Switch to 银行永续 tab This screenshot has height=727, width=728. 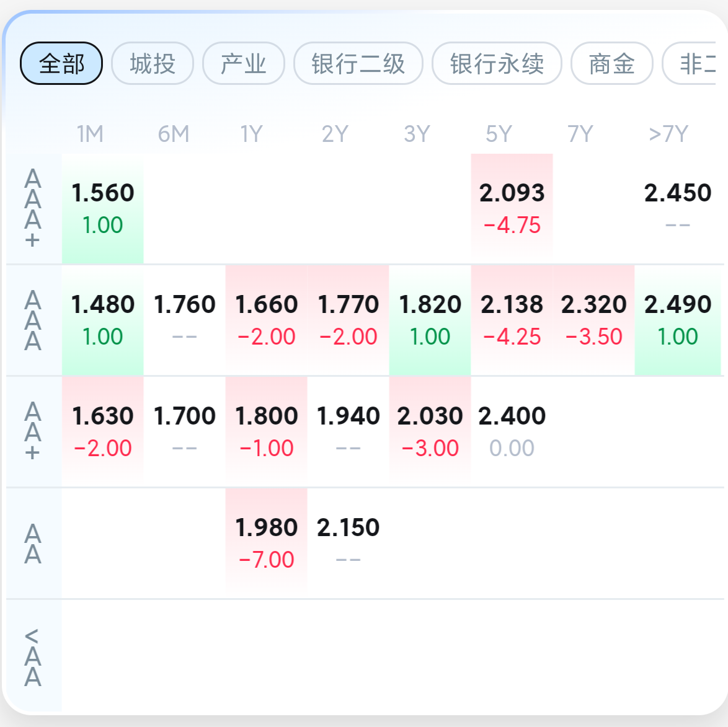tap(497, 63)
